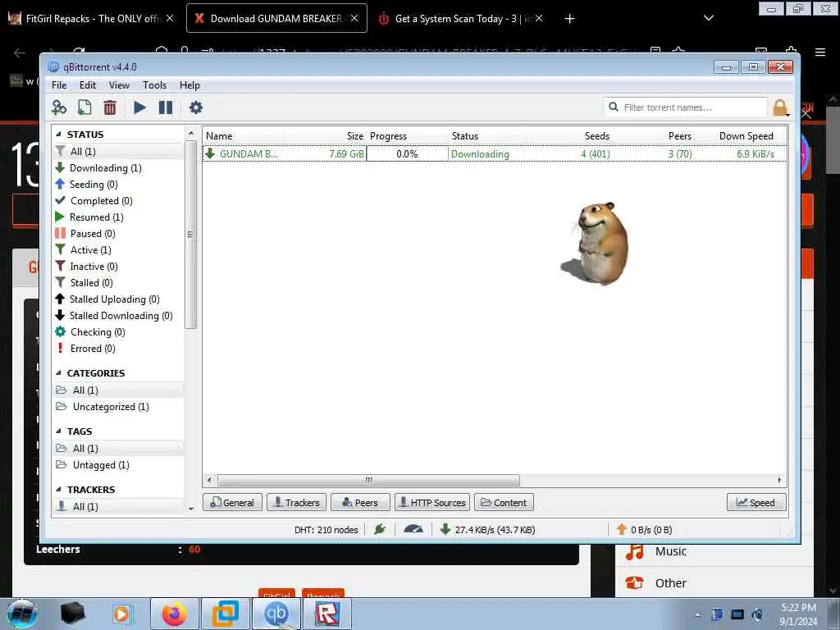840x630 pixels.
Task: Select the Inactive (0) status filter
Action: [x=118, y=267]
